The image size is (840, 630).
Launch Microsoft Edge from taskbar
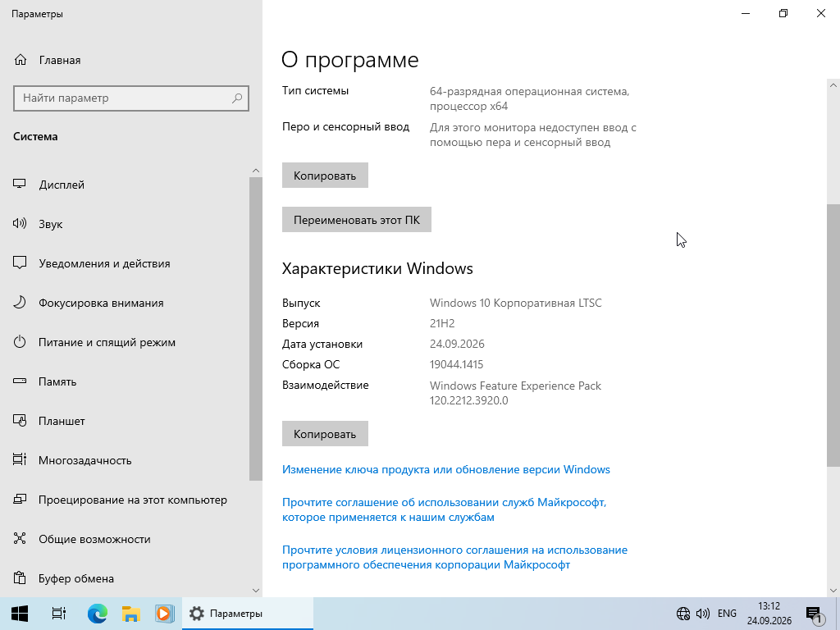pyautogui.click(x=97, y=614)
